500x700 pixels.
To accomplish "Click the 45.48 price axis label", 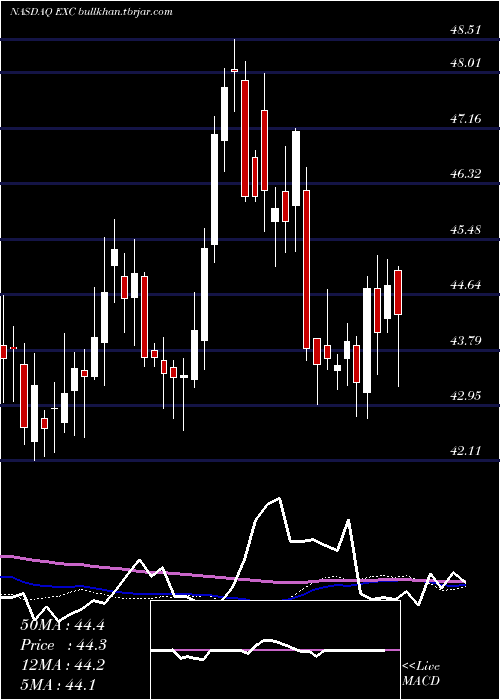I will click(x=466, y=230).
